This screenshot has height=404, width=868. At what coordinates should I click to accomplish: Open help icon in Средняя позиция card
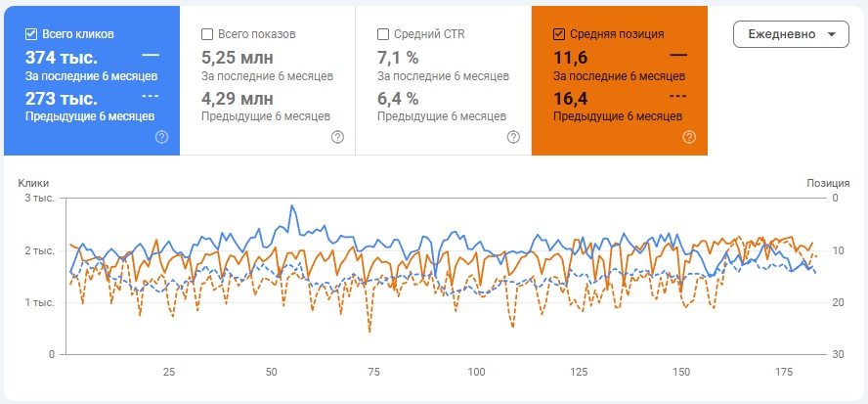(689, 137)
